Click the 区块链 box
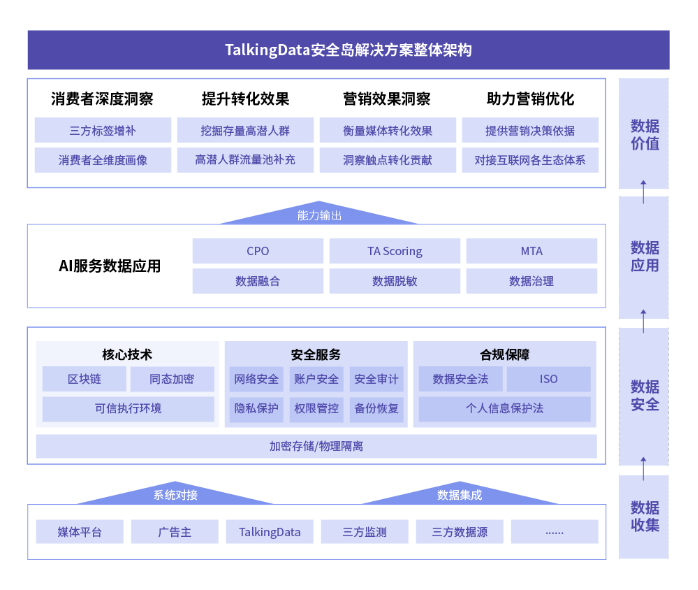 [x=84, y=379]
